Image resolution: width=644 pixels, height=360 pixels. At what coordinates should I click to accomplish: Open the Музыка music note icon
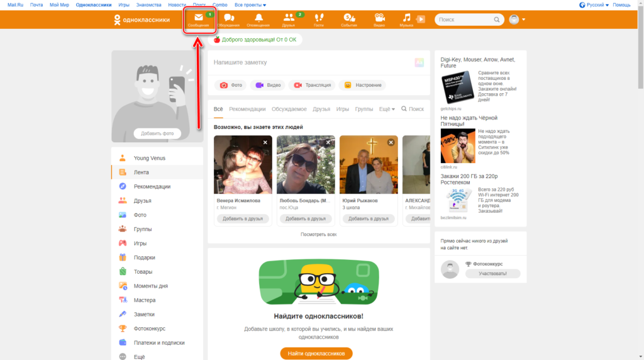(407, 20)
